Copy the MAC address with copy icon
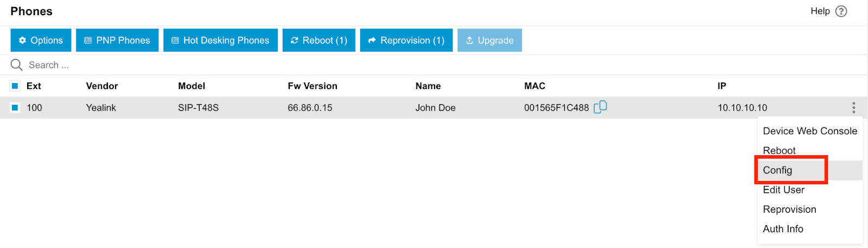 pyautogui.click(x=600, y=107)
